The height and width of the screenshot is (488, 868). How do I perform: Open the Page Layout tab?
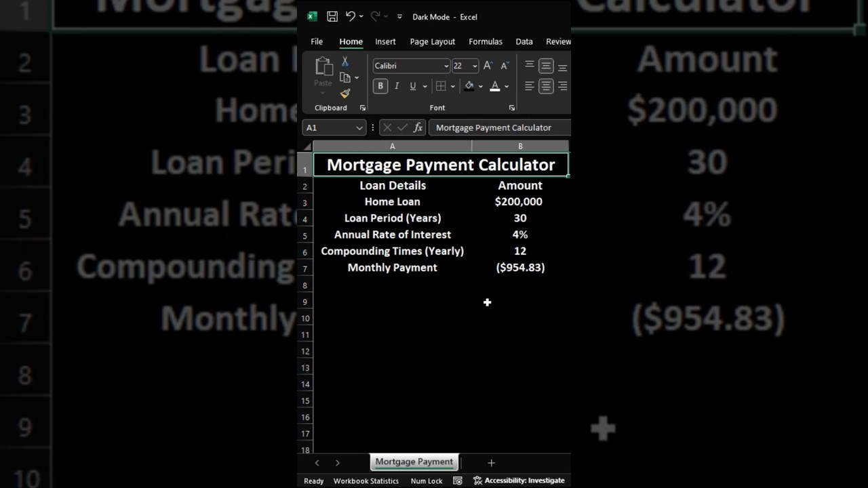(x=433, y=41)
